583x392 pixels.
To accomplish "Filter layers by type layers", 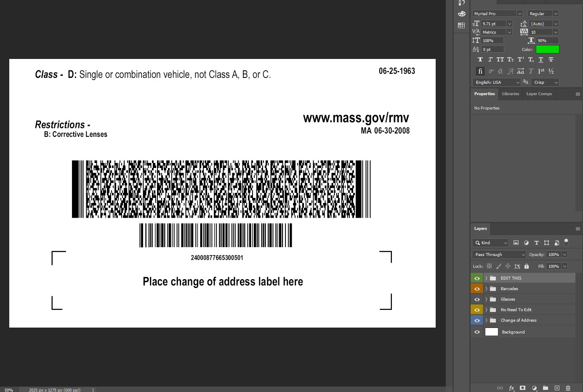I will click(x=536, y=243).
